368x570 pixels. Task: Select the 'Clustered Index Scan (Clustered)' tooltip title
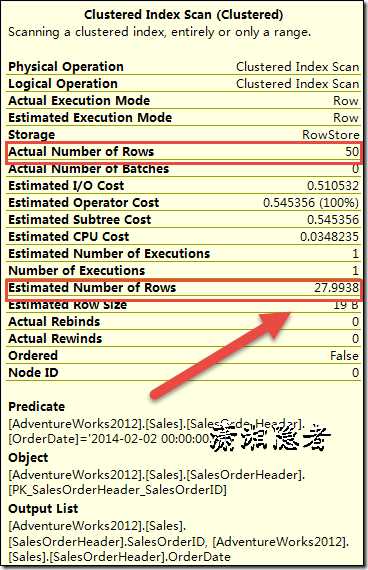click(x=184, y=15)
